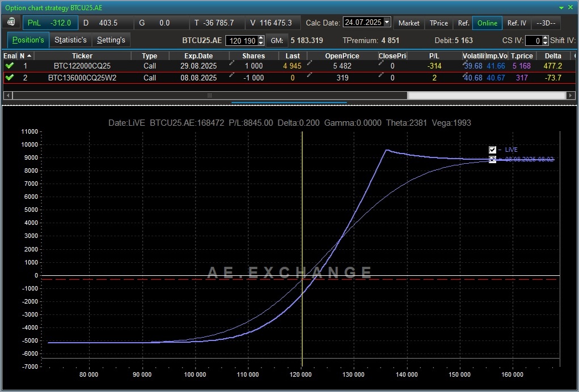
Task: Disable position row 2 green checkmark
Action: (x=10, y=78)
